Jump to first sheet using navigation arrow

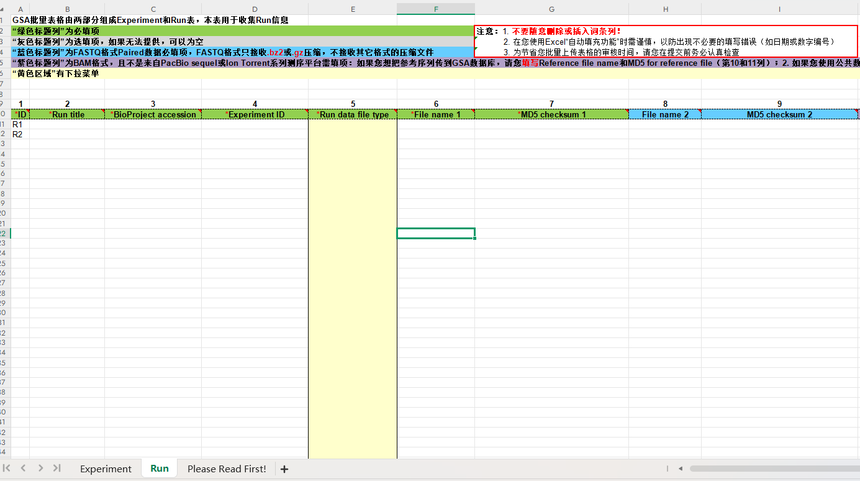tap(8, 468)
